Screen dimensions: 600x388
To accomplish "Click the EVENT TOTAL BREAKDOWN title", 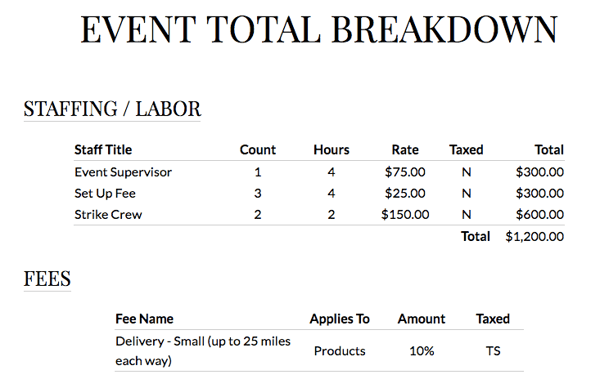I will tap(319, 29).
